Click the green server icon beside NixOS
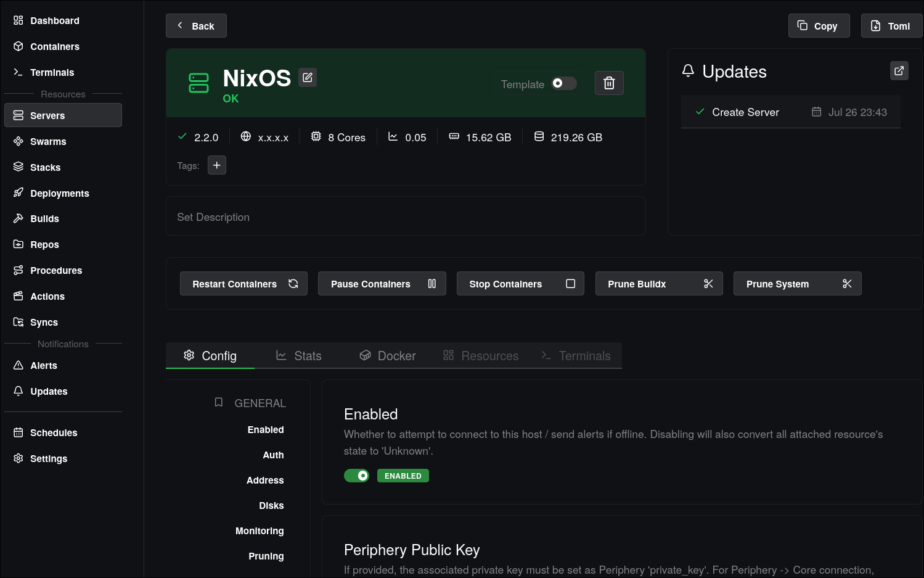 198,83
